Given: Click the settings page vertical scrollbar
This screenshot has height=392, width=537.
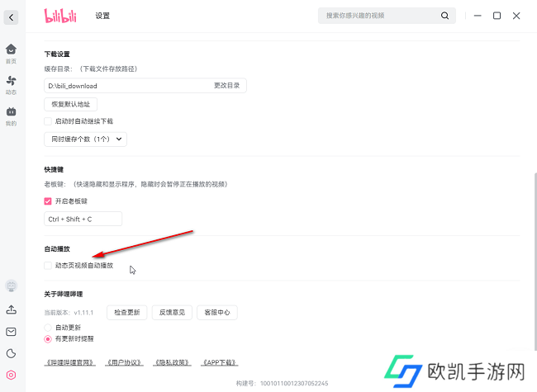Looking at the screenshot, I should [535, 262].
